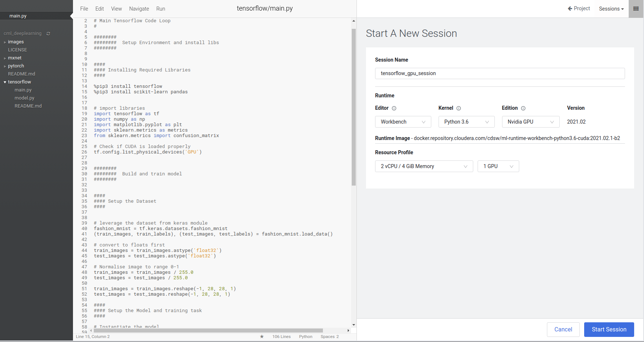Expand the mxnet folder
This screenshot has height=342, width=644.
(5, 58)
